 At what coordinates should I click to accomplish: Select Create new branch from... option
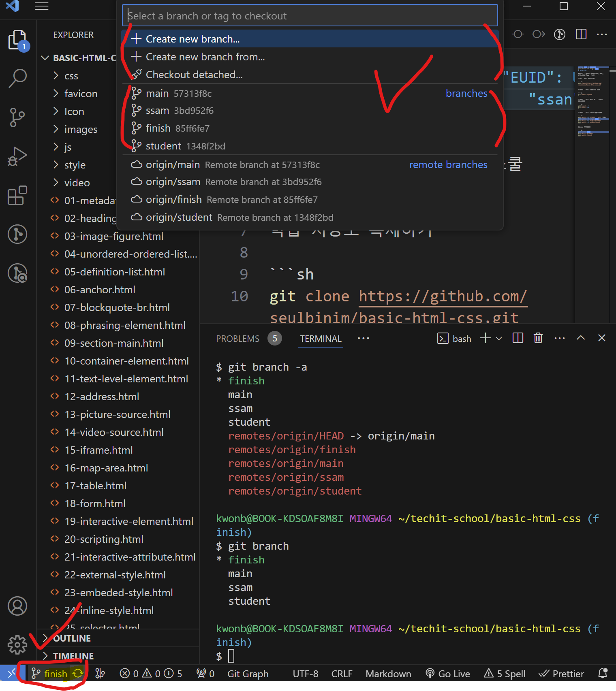click(310, 57)
